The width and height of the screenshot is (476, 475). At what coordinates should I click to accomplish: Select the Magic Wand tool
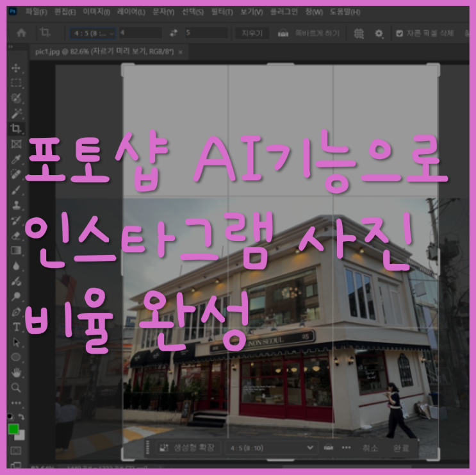coord(16,113)
